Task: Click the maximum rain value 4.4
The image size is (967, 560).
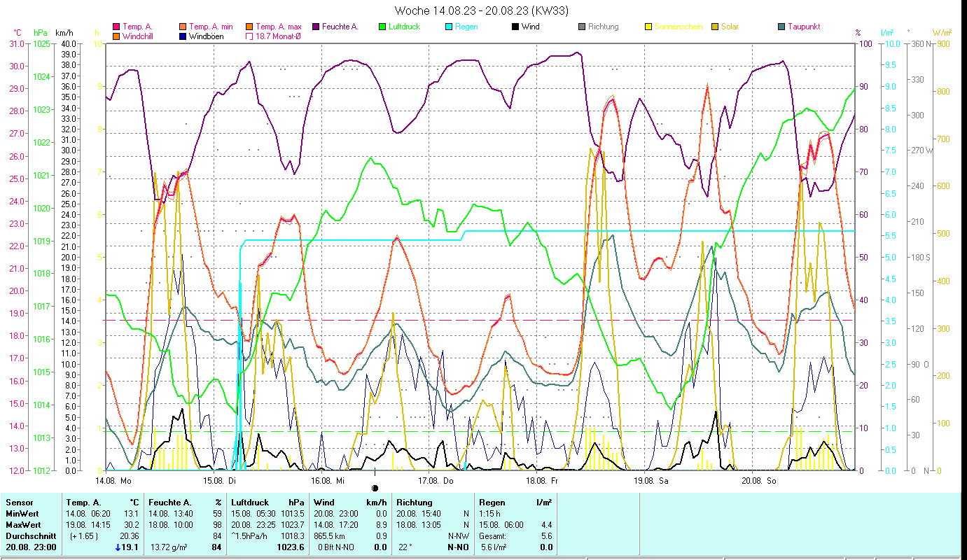Action: pyautogui.click(x=546, y=525)
